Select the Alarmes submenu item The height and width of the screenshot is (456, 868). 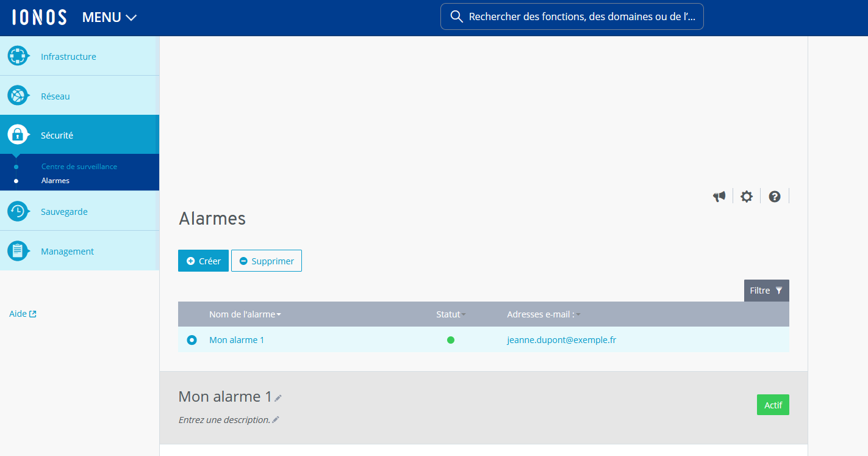56,181
